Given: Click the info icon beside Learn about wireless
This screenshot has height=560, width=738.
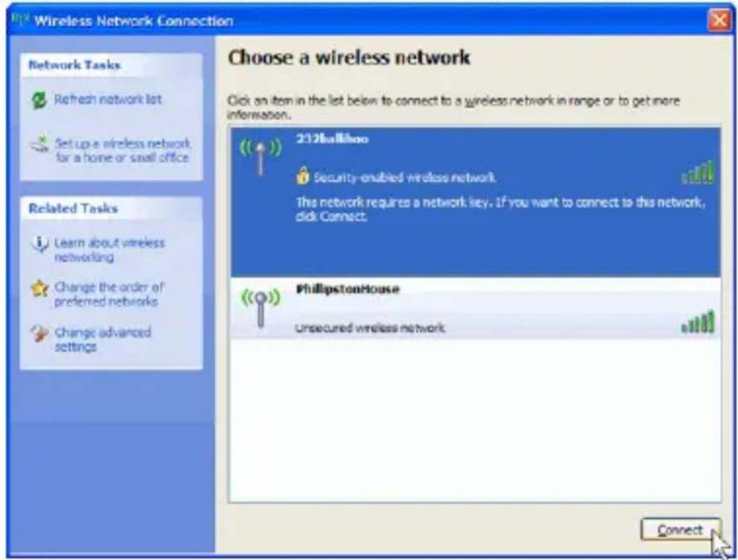Looking at the screenshot, I should tap(40, 244).
